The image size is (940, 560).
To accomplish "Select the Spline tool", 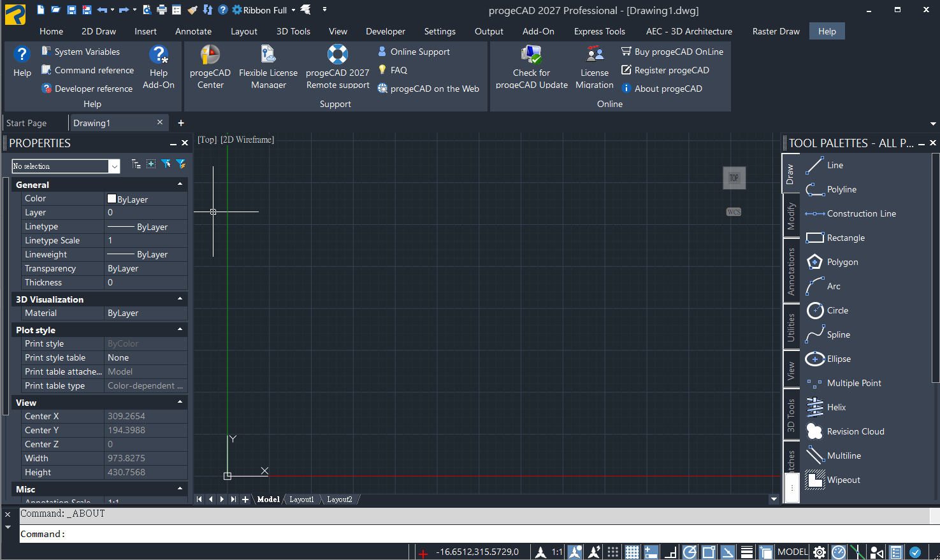I will pyautogui.click(x=828, y=334).
